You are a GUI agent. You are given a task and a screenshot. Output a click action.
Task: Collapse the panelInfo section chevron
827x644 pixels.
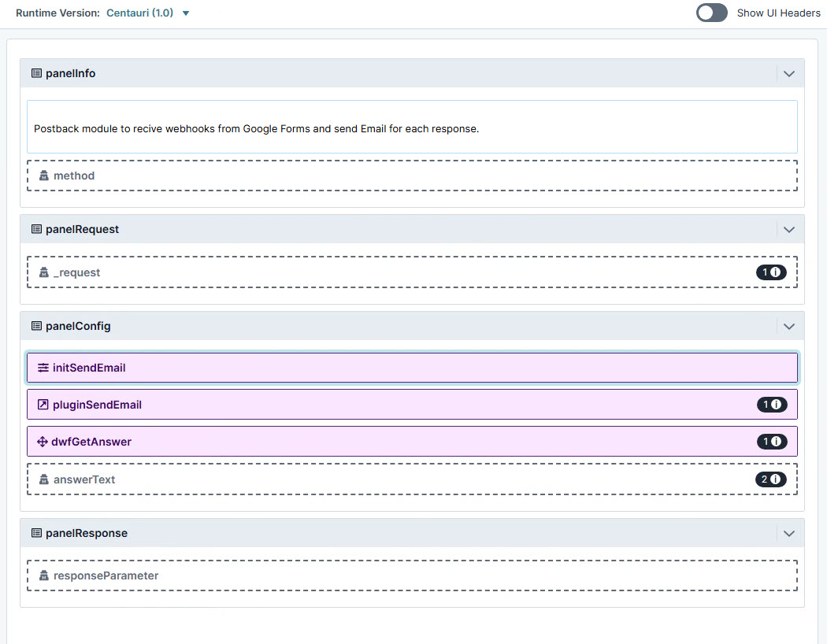788,73
